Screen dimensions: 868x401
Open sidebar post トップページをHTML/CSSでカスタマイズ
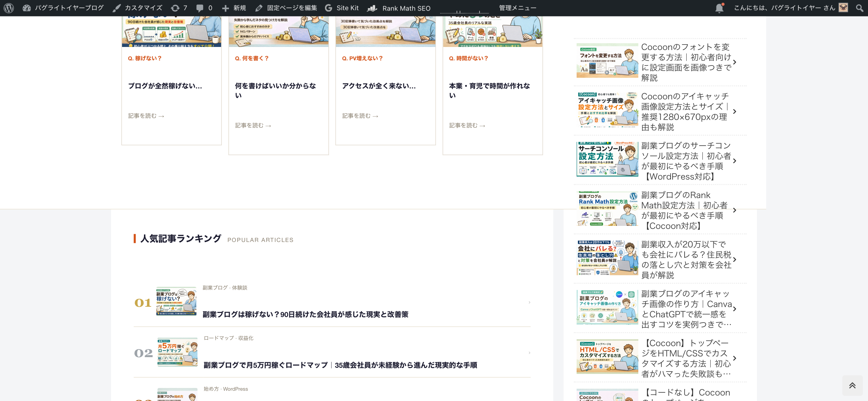click(x=686, y=358)
